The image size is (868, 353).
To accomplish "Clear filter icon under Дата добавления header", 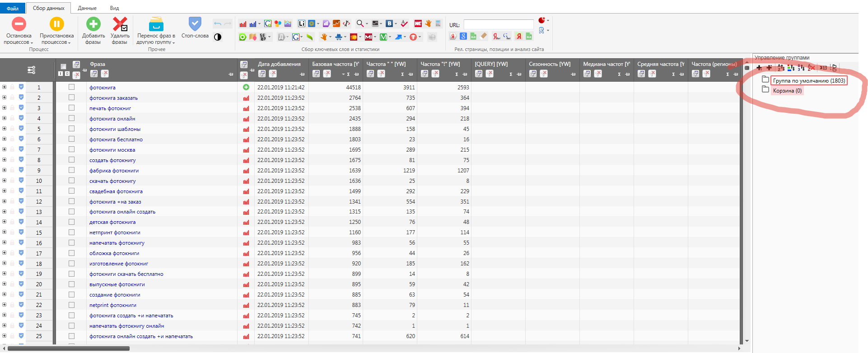I will tap(273, 74).
